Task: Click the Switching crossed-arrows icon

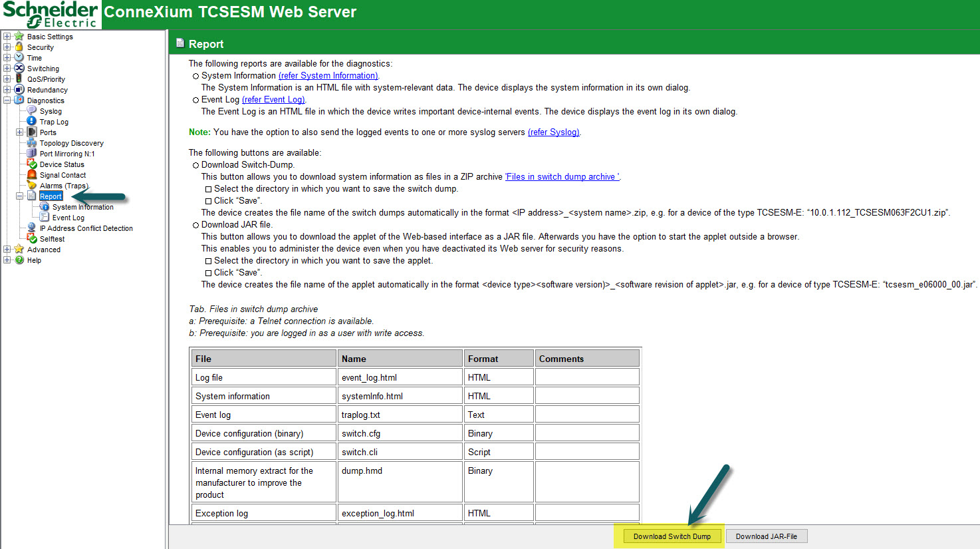Action: tap(19, 68)
